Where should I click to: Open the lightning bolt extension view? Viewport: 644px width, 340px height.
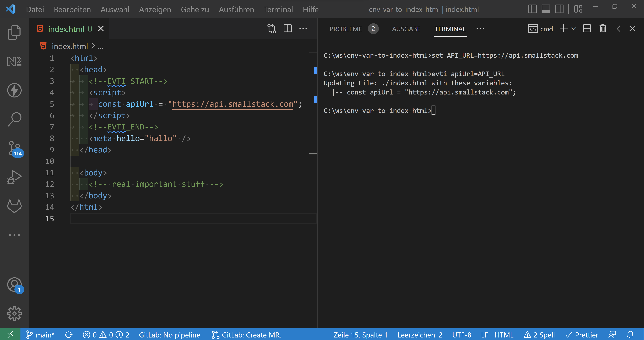point(14,90)
